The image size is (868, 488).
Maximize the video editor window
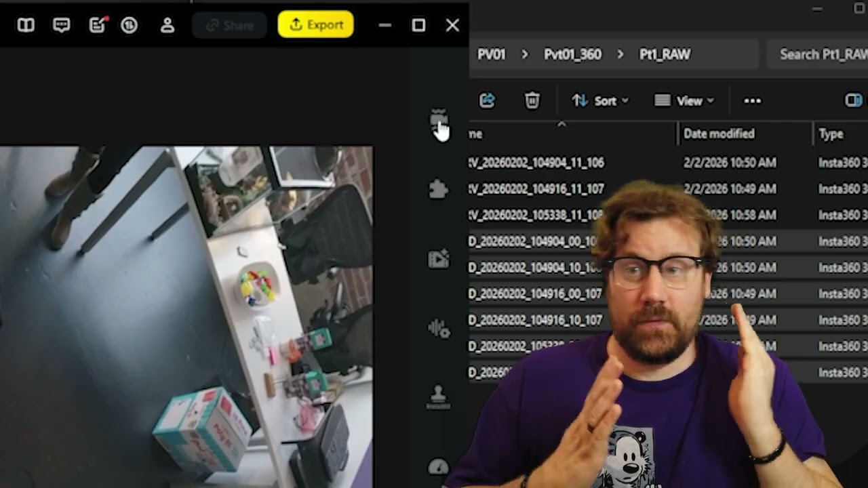click(418, 26)
